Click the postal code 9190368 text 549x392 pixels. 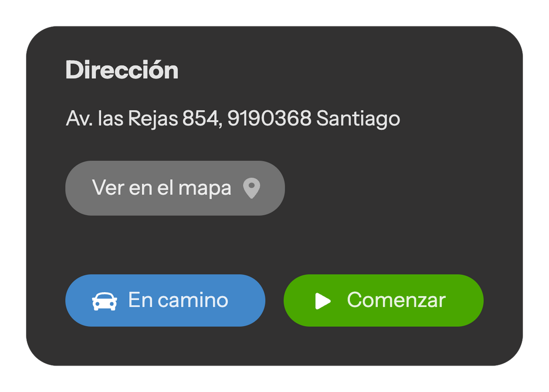269,118
